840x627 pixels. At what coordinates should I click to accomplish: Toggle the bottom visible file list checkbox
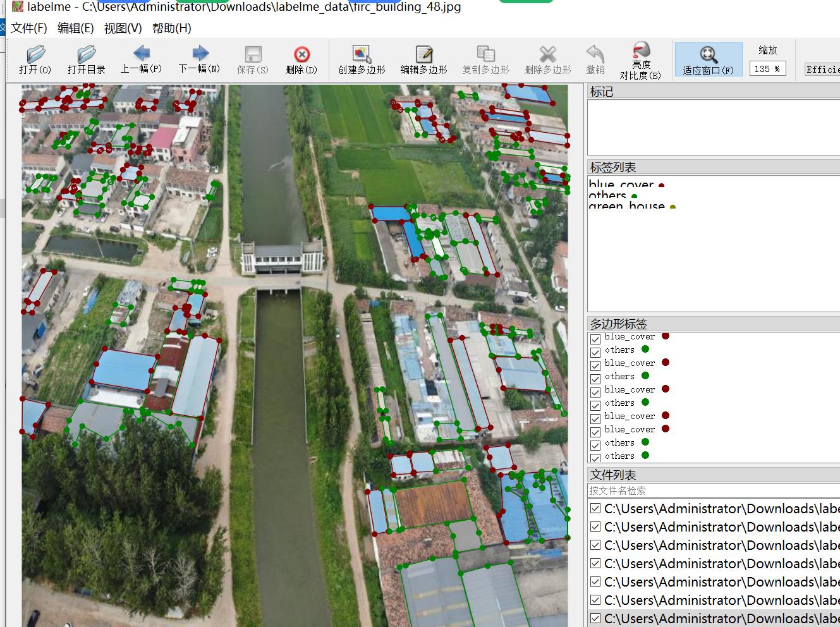(595, 619)
